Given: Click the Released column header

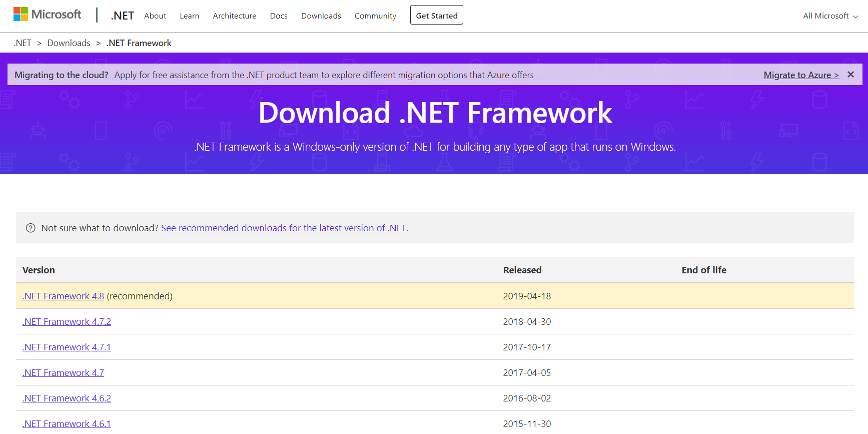Looking at the screenshot, I should coord(522,270).
